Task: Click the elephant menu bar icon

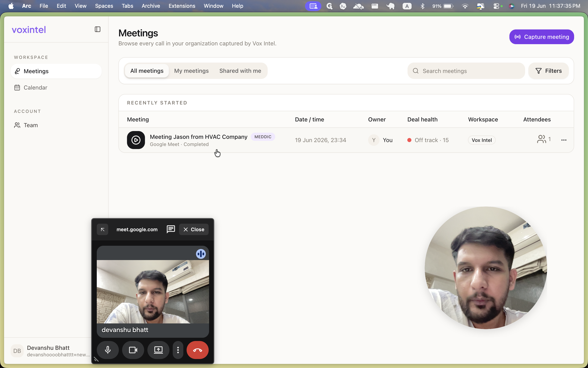Action: click(x=390, y=6)
